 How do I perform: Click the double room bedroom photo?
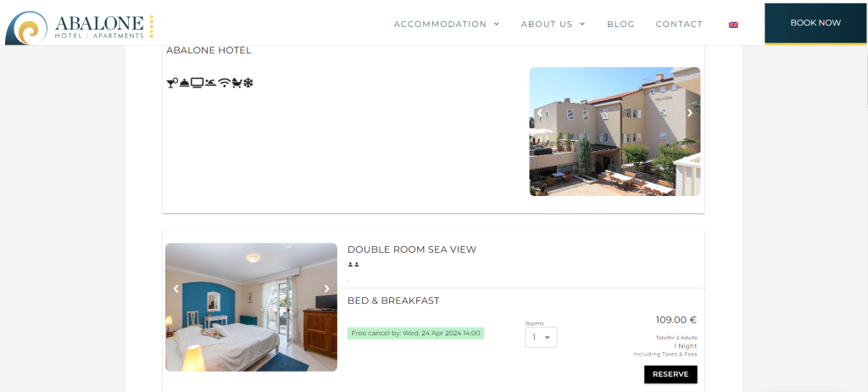click(x=251, y=307)
